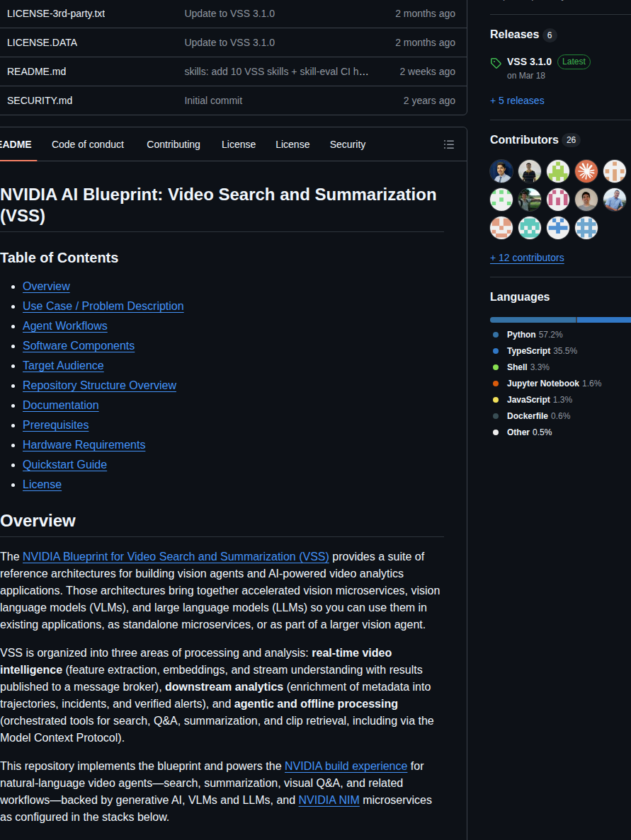Jump to License in table of contents
The image size is (631, 840).
42,485
